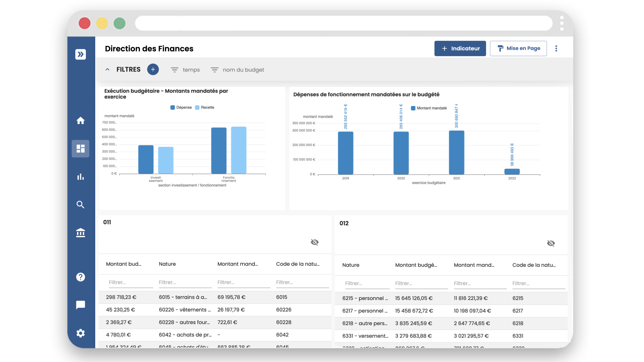Open the three-dot dashboard options menu

tap(556, 49)
